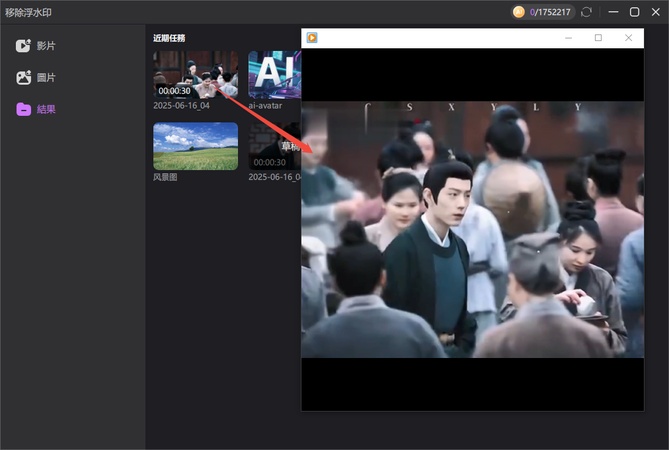Click the 近期任務 heading
This screenshot has width=669, height=450.
pyautogui.click(x=169, y=38)
